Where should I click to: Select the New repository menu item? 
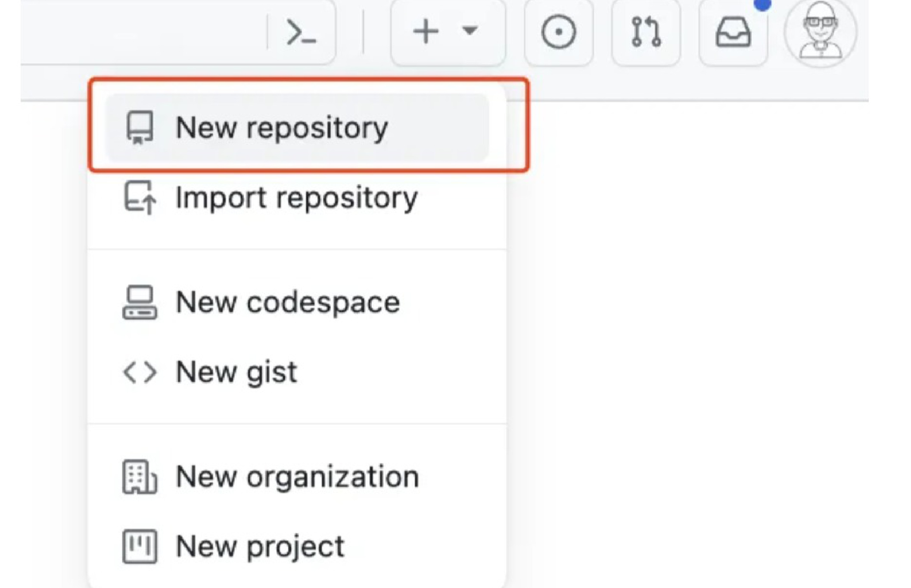[x=282, y=128]
